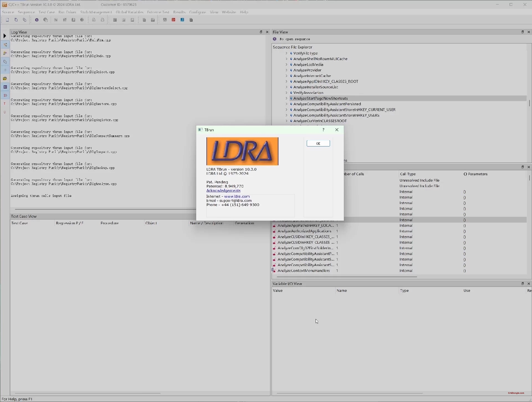Expand the AnalyzeCurVerInCLASSESROOT node

click(287, 121)
